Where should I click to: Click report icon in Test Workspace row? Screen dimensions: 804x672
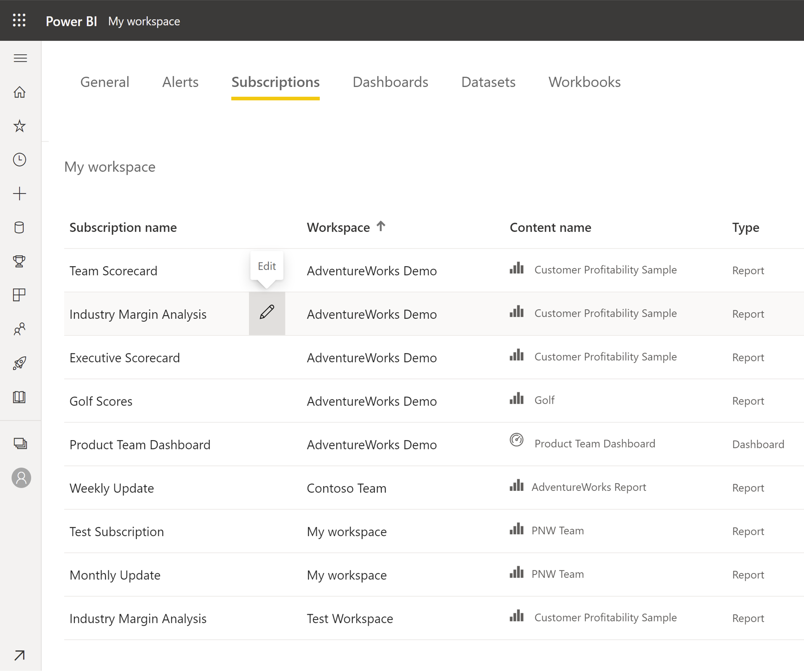point(516,616)
